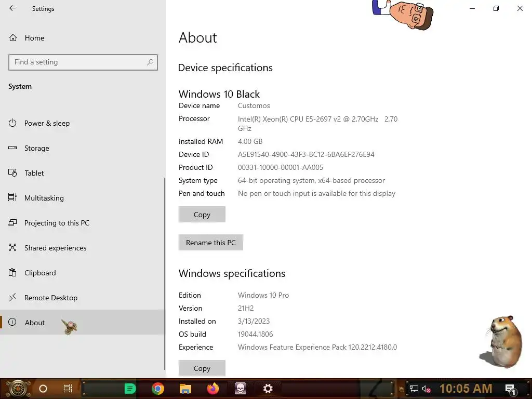Viewport: 532px width, 399px height.
Task: Copy the device specifications
Action: [x=202, y=215]
